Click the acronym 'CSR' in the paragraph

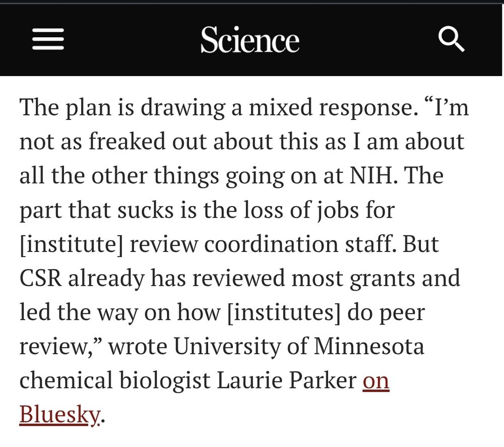point(40,278)
